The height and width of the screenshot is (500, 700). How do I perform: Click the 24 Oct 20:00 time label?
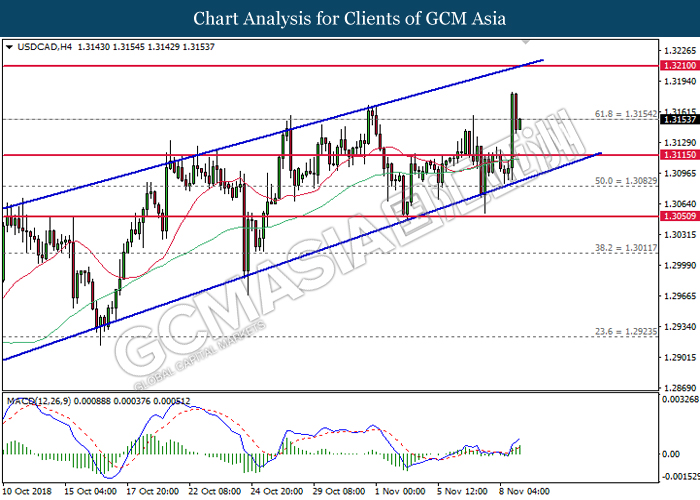coord(277,492)
